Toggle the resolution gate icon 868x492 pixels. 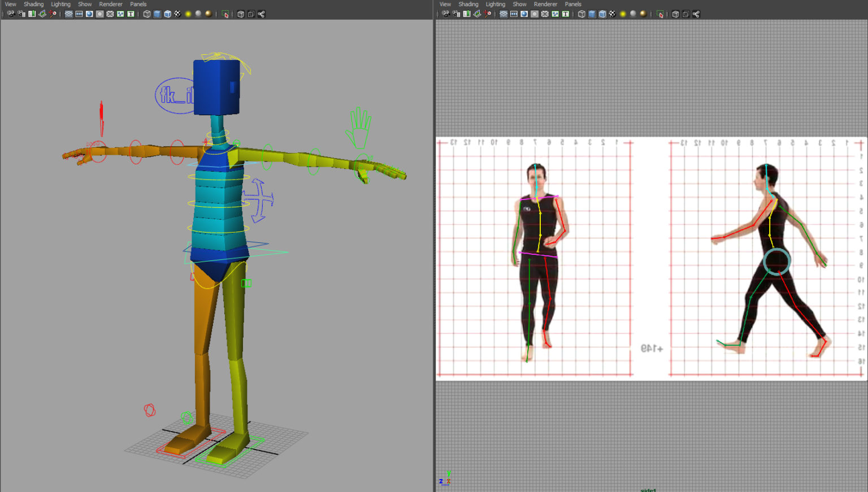click(89, 14)
